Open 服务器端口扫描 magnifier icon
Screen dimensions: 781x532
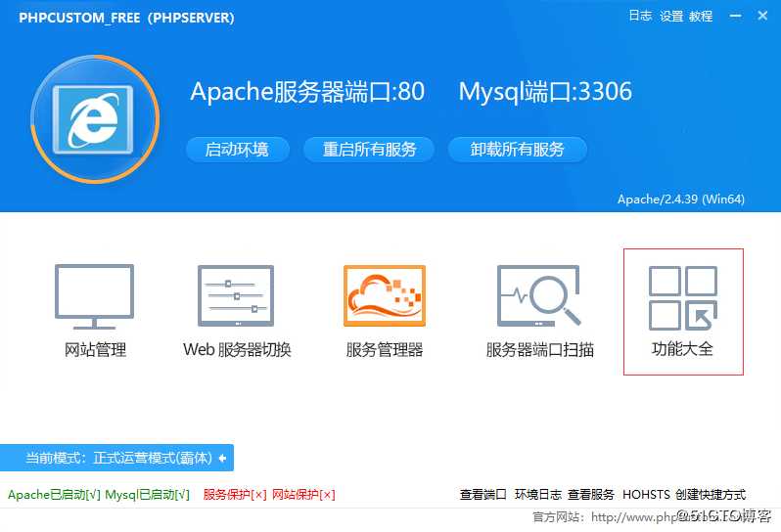539,295
